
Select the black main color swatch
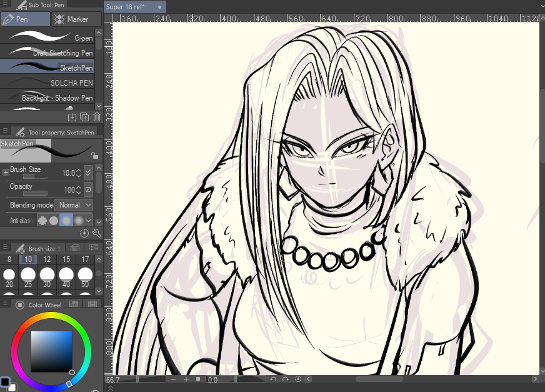5,381
